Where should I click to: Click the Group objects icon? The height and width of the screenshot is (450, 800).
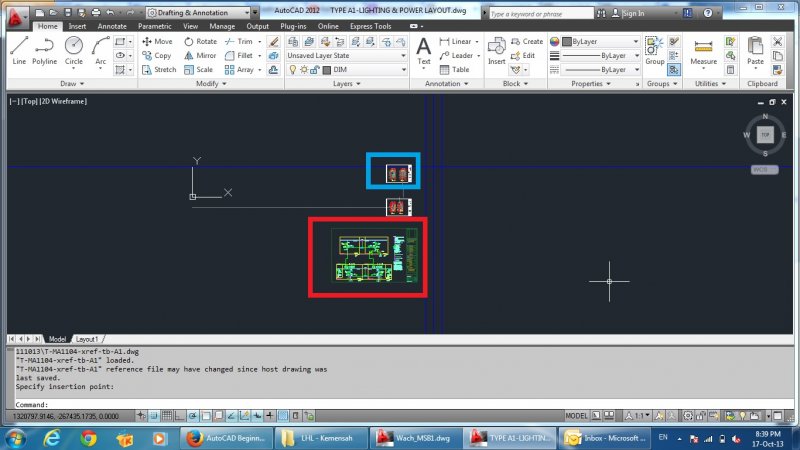point(654,51)
